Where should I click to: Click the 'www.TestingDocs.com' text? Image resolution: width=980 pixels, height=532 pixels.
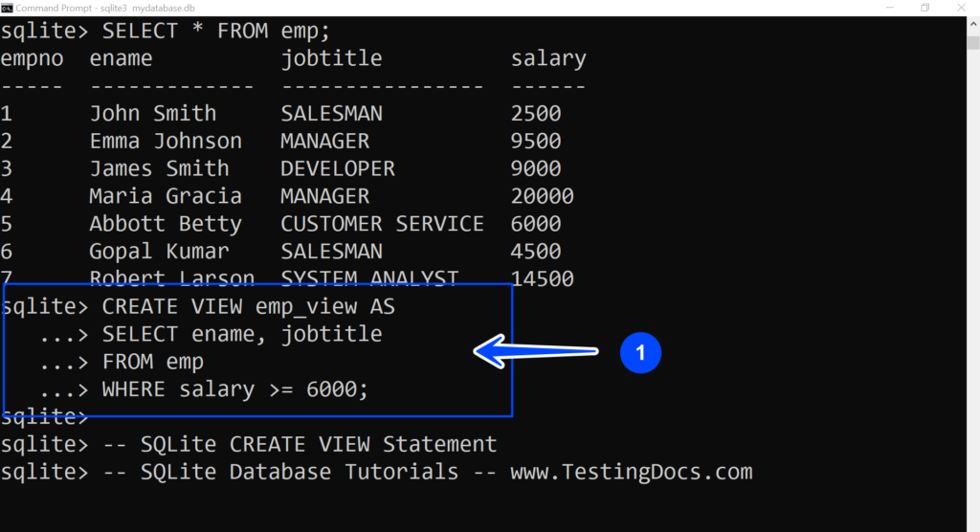tap(632, 472)
